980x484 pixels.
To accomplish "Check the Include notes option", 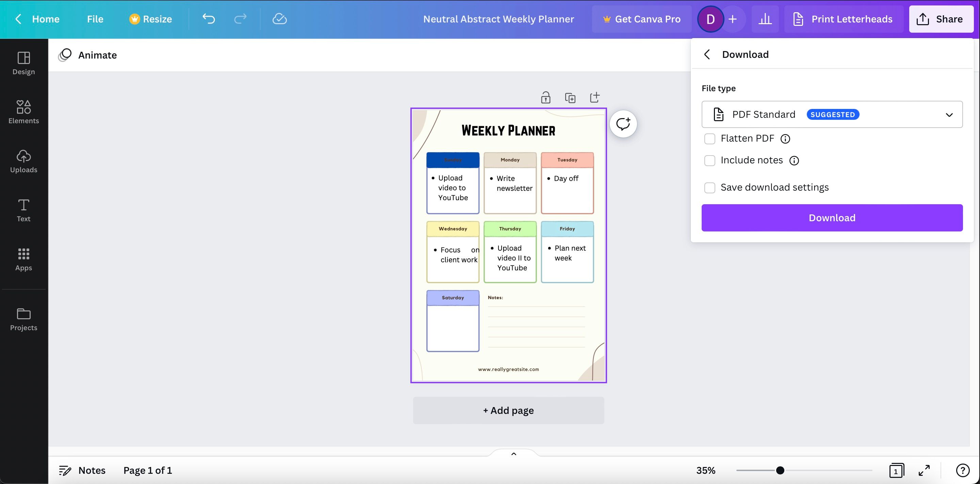I will coord(709,161).
